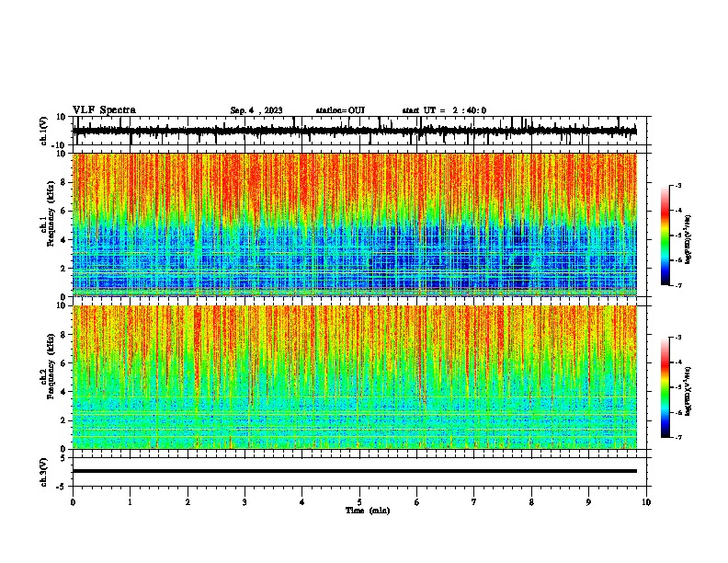Click time axis tick label '10'
Viewport: 728px width, 563px height.
click(646, 502)
